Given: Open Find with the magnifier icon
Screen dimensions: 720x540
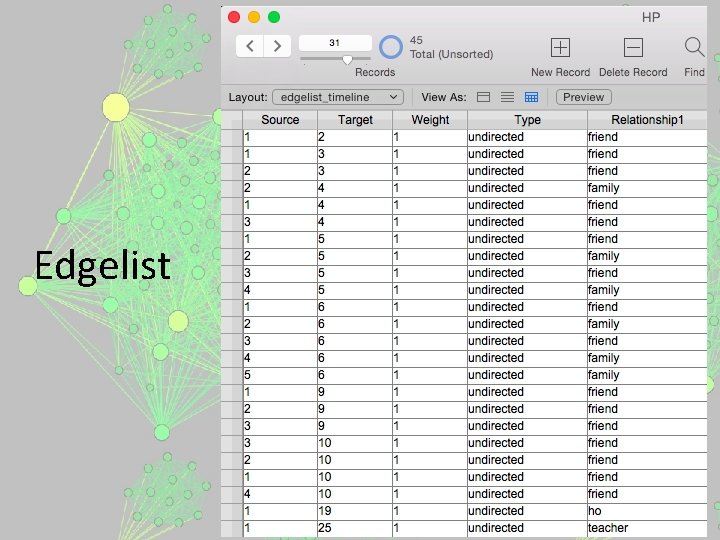Looking at the screenshot, I should pos(694,47).
